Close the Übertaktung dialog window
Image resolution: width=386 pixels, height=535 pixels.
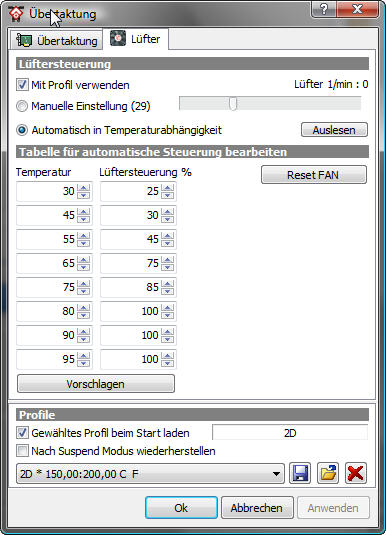coord(357,9)
